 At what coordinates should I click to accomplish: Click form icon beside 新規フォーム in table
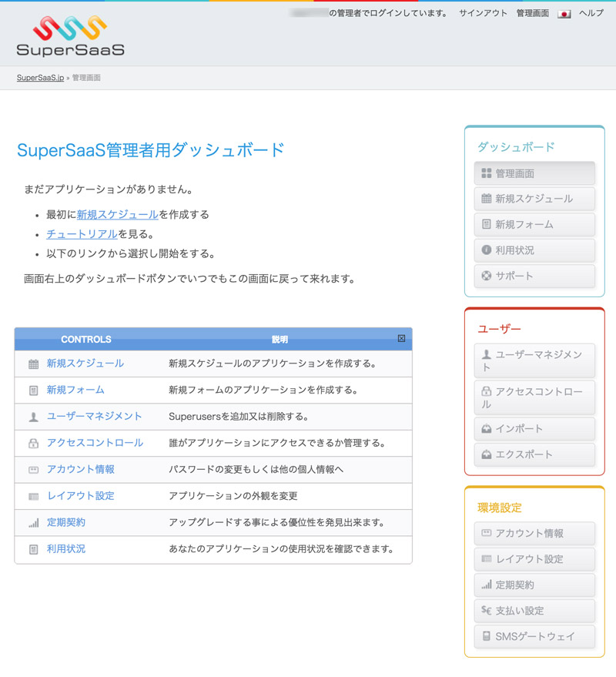(x=33, y=390)
